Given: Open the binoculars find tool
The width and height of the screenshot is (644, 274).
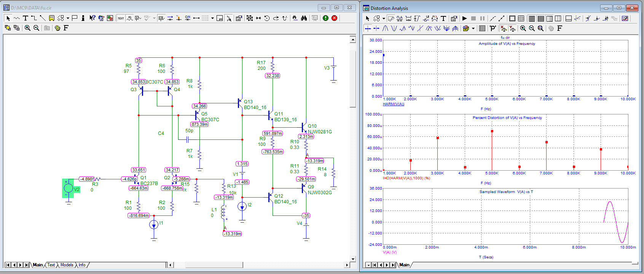Looking at the screenshot, I should (304, 18).
